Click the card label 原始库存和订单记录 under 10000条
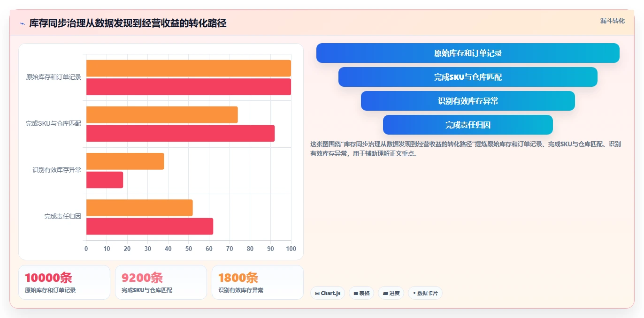The width and height of the screenshot is (644, 318). 50,290
